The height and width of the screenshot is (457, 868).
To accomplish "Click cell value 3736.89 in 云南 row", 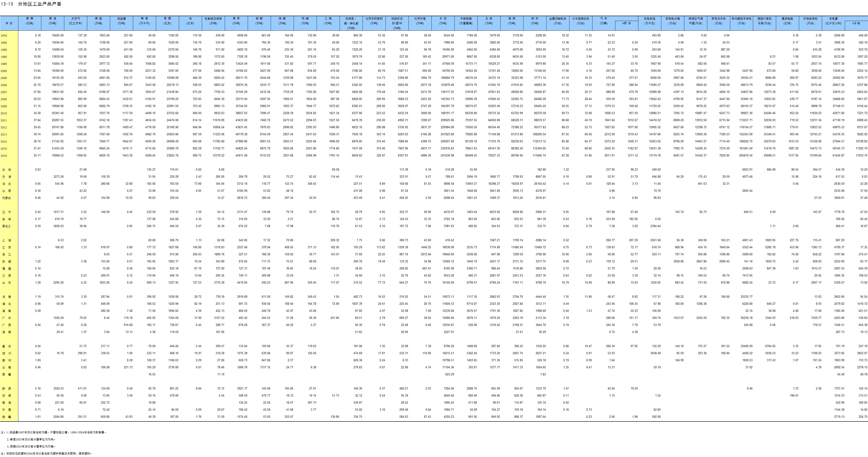I will [x=173, y=367].
